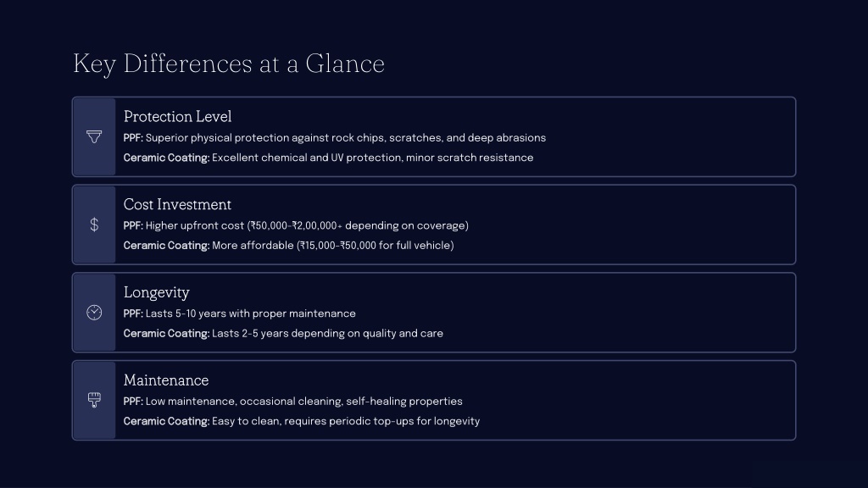Click the 'Lasts 2-5 years' text
The height and width of the screenshot is (488, 868).
click(x=326, y=334)
